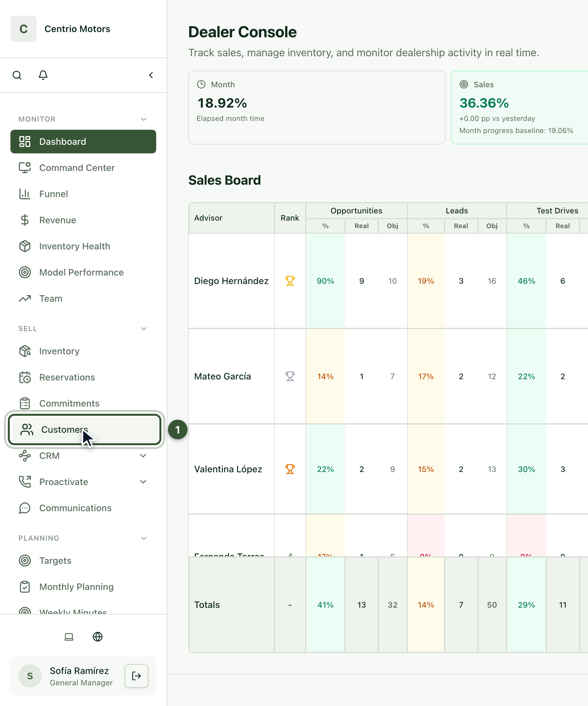Open Reservations page
This screenshot has width=588, height=706.
click(x=83, y=377)
